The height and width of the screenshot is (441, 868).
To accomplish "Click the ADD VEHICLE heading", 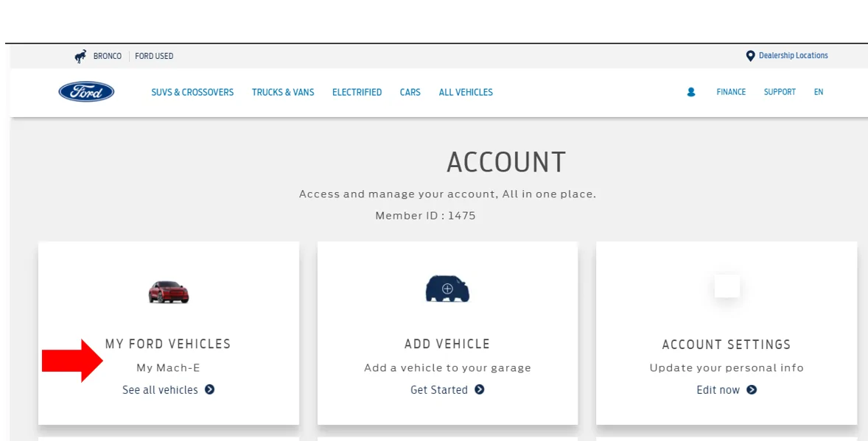I will coord(447,344).
